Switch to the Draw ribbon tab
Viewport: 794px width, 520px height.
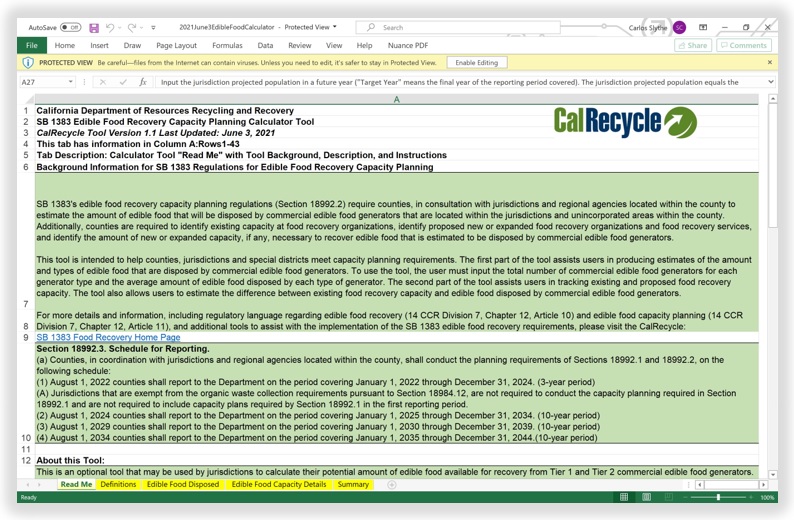[x=132, y=46]
